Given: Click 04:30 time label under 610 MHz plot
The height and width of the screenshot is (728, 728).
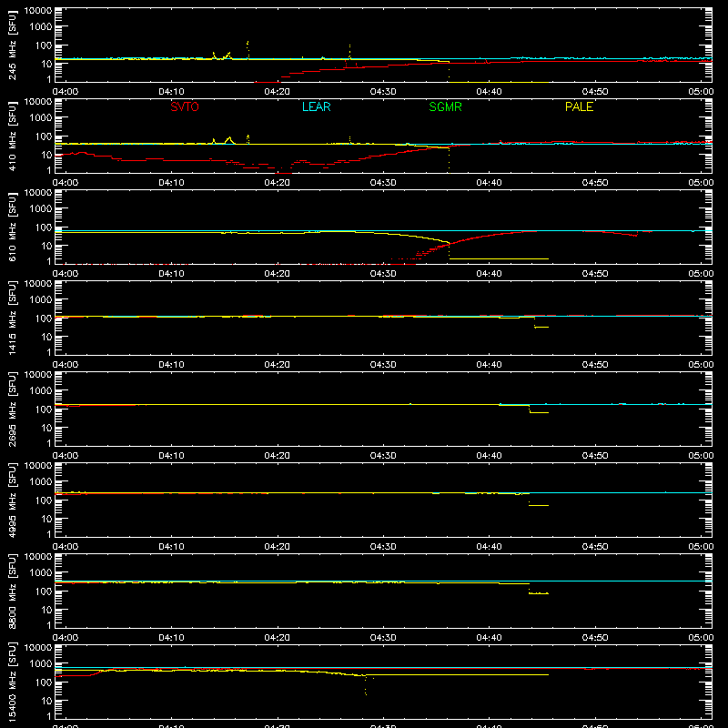Looking at the screenshot, I should [383, 274].
